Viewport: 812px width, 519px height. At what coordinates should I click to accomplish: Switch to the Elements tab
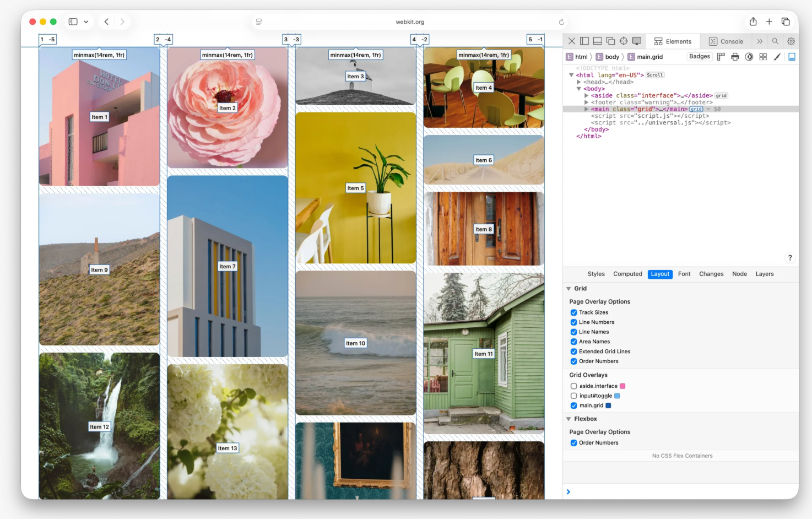(673, 41)
